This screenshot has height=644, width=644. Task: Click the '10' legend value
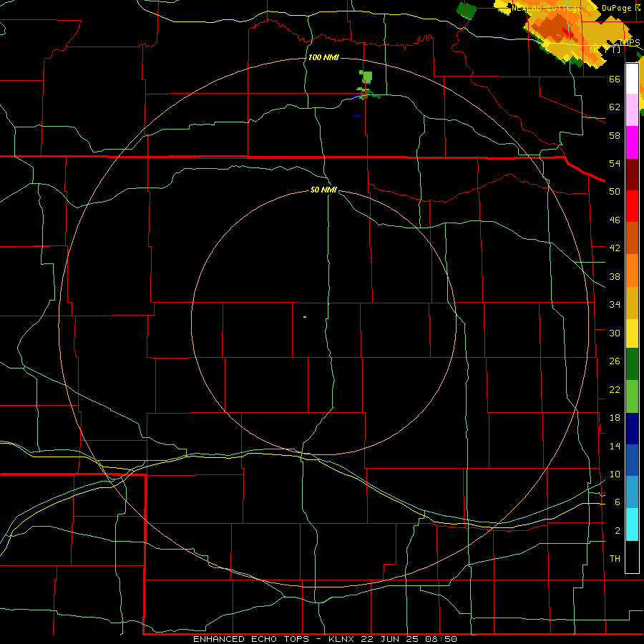point(615,474)
